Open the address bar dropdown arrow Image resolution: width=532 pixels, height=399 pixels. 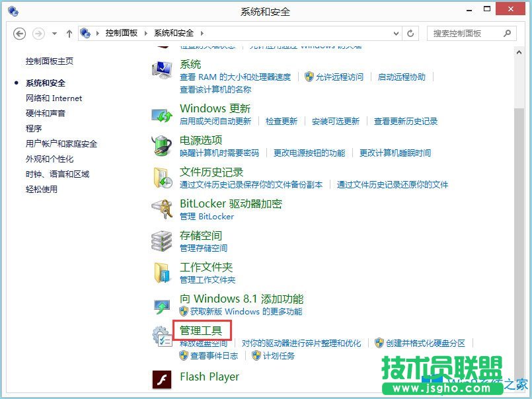(x=396, y=33)
